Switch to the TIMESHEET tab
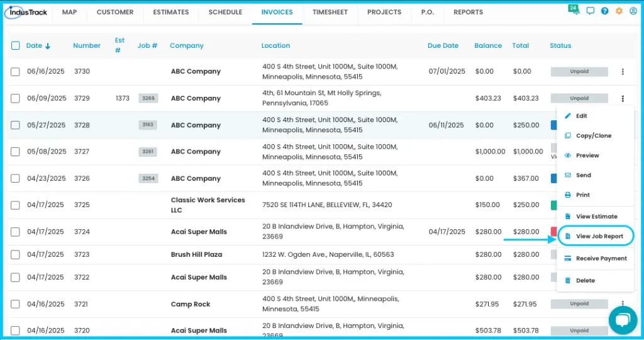Image resolution: width=644 pixels, height=340 pixels. [x=330, y=13]
